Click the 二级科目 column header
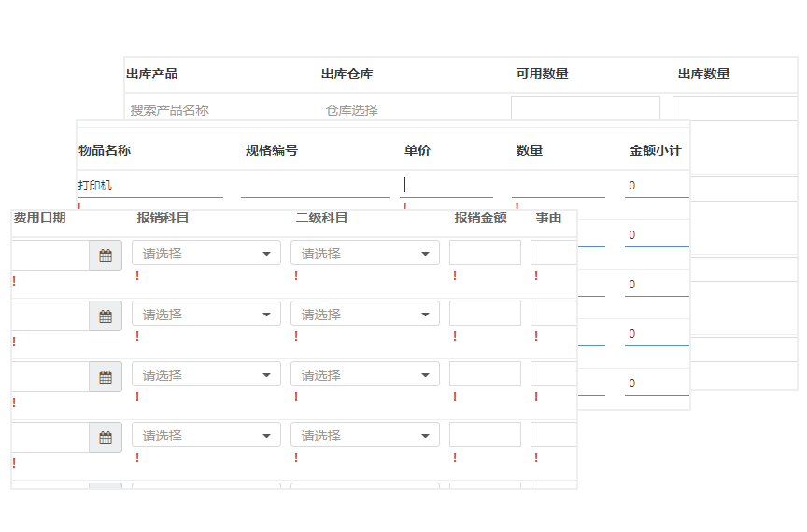807x532 pixels. (321, 217)
